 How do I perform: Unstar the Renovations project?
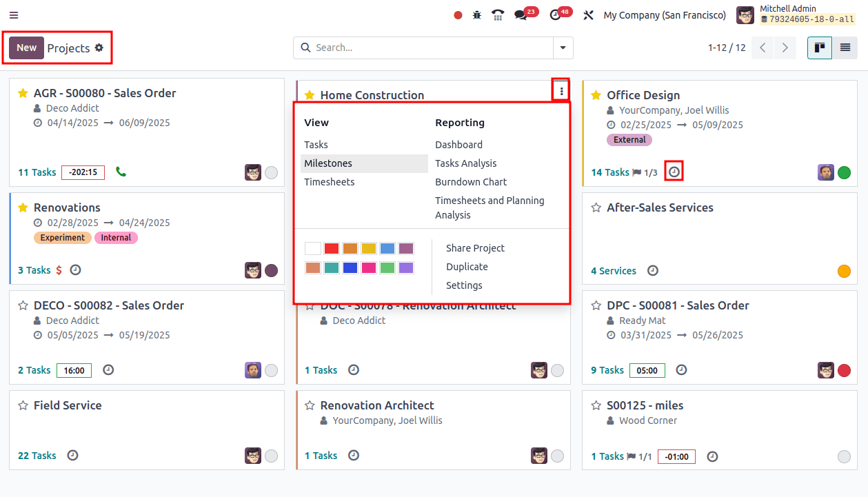[x=23, y=207]
